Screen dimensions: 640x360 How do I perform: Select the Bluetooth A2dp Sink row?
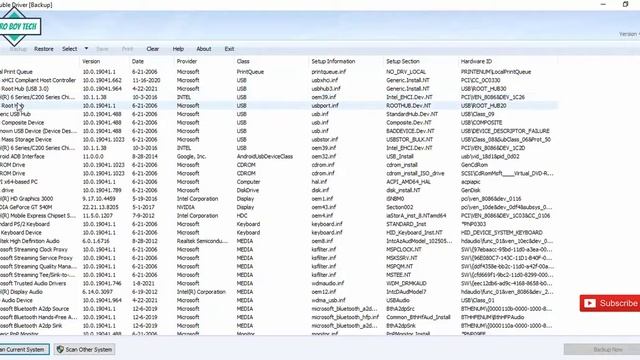click(x=279, y=326)
